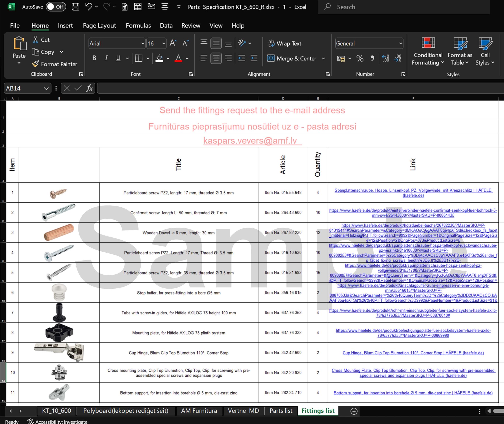Toggle Underline formatting
The height and width of the screenshot is (424, 504).
pyautogui.click(x=118, y=58)
